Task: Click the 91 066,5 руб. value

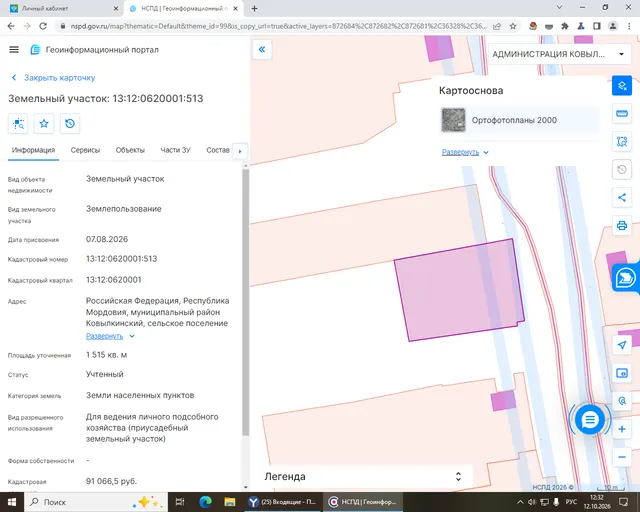Action: click(111, 481)
